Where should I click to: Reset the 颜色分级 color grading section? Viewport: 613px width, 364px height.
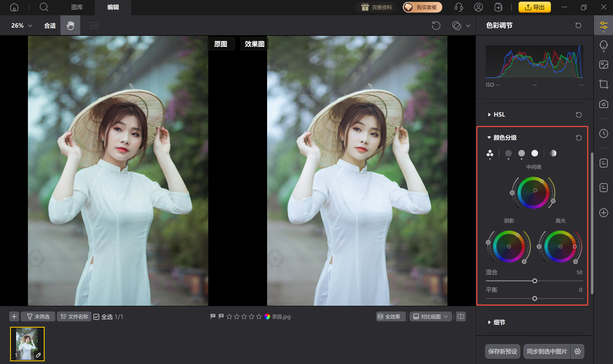(579, 138)
